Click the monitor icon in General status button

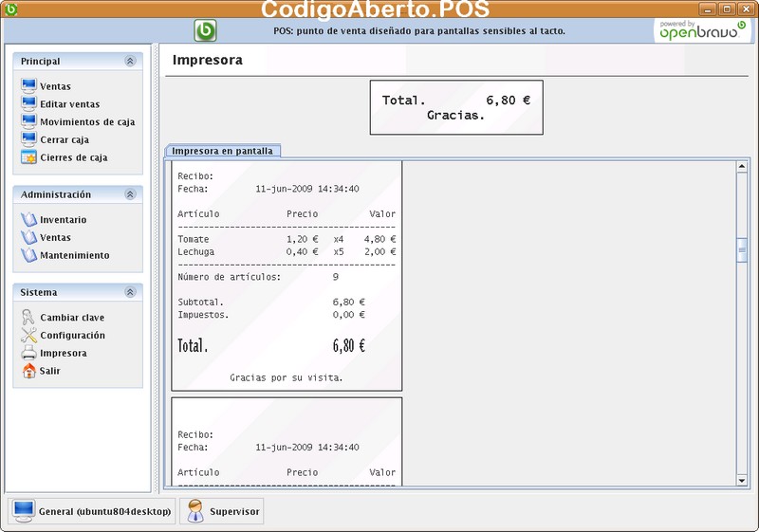pyautogui.click(x=23, y=511)
